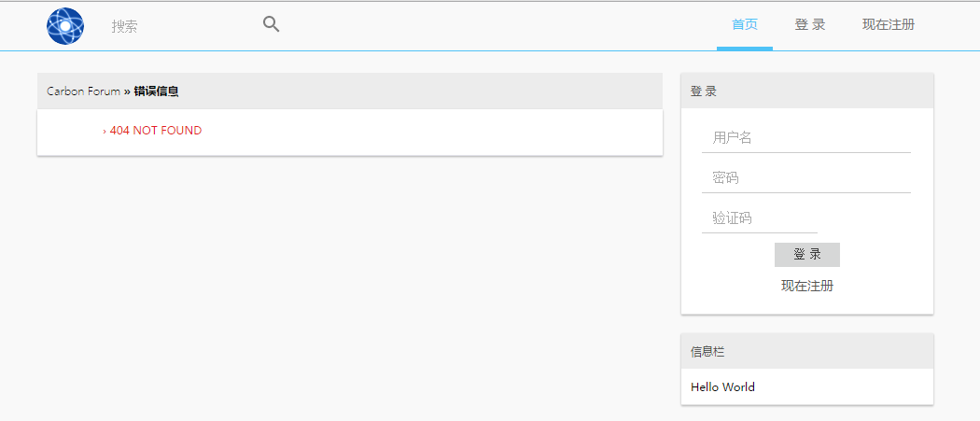Open 现在注册 in the top navigation bar
The image size is (980, 421).
(x=889, y=25)
